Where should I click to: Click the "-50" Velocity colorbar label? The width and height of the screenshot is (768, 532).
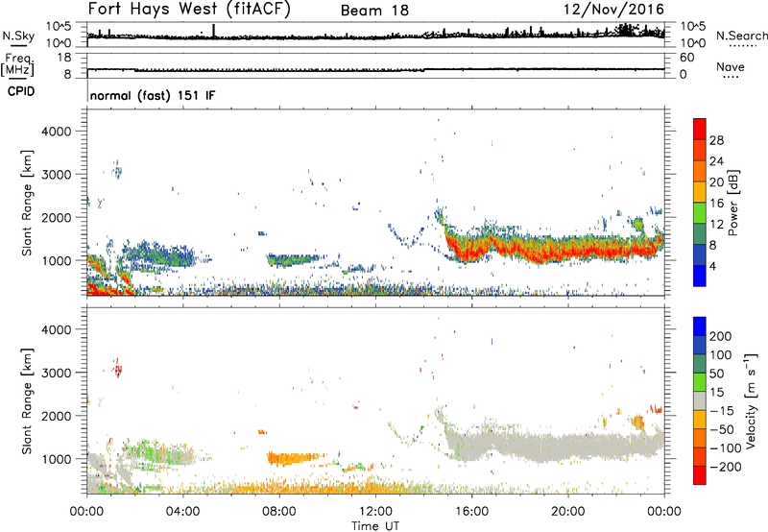coord(722,429)
